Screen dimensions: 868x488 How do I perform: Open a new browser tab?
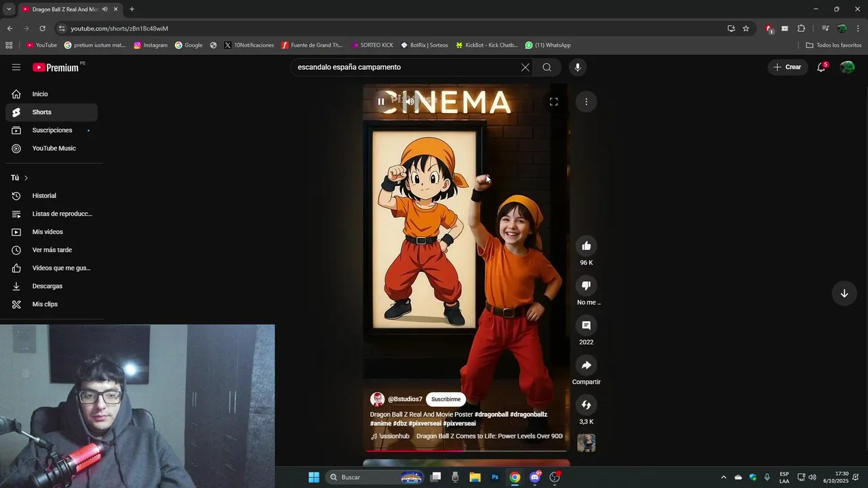click(x=132, y=9)
